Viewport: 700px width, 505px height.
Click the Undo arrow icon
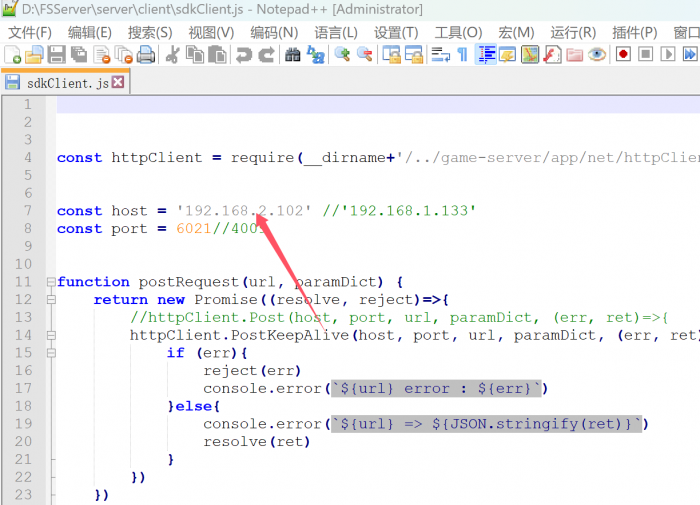tap(244, 55)
